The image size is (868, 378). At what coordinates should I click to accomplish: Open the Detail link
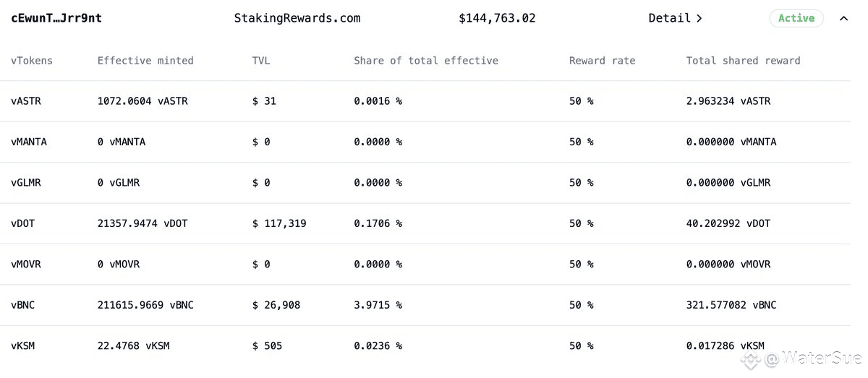tap(675, 18)
